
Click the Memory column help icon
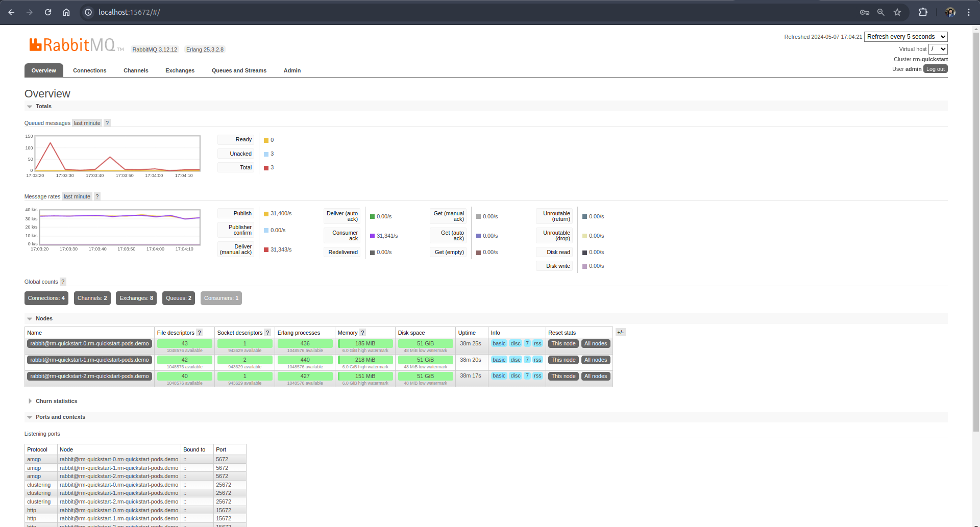pos(362,332)
